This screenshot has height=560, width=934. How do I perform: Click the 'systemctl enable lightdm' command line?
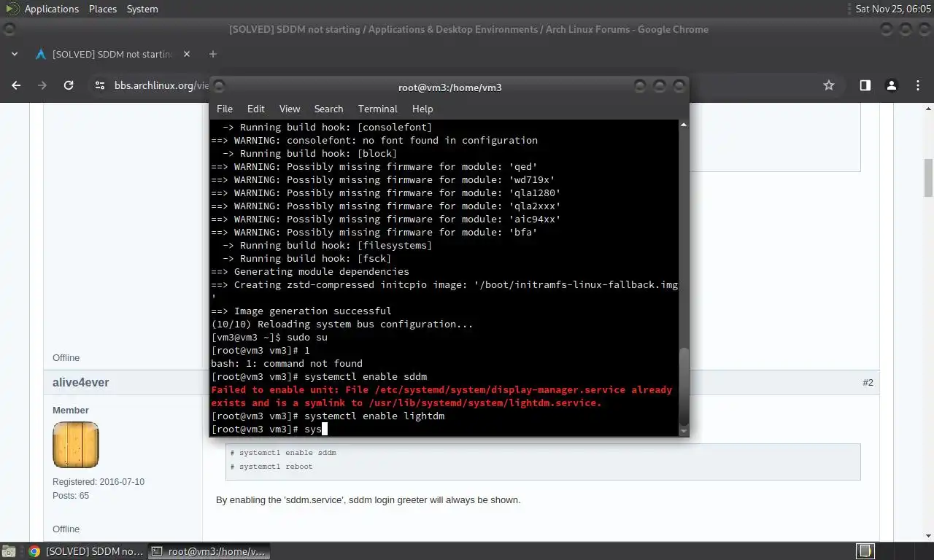pyautogui.click(x=328, y=416)
